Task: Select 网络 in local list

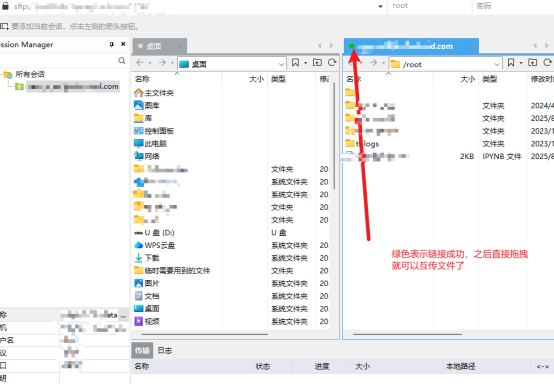Action: tap(147, 156)
